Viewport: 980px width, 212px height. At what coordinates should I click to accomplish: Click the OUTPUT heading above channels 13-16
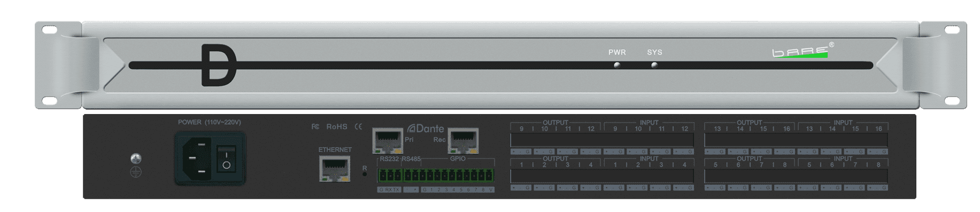(x=749, y=123)
